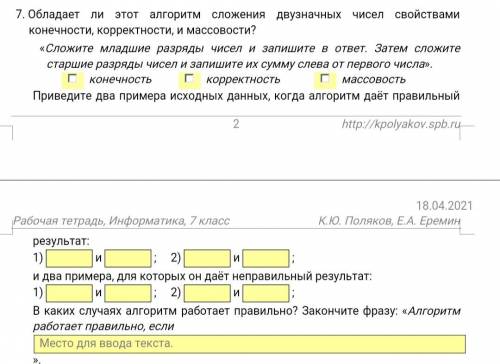Check the корректность checkbox
This screenshot has width=500, height=364.
tap(189, 79)
